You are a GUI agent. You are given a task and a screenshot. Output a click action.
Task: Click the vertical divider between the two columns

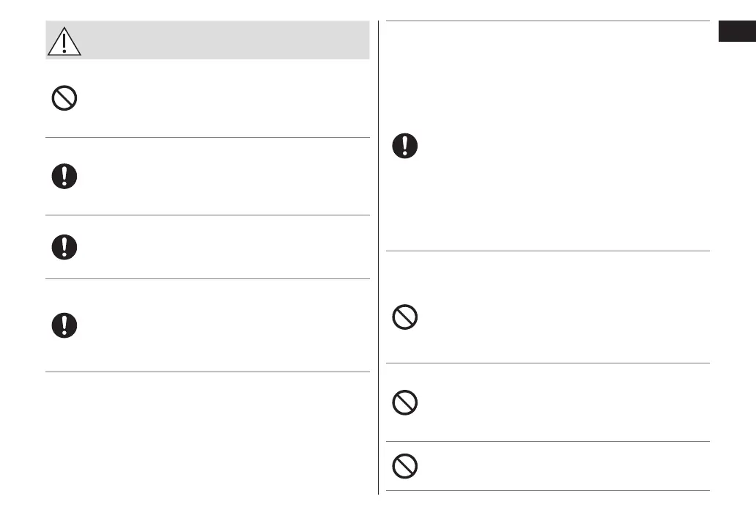pyautogui.click(x=378, y=256)
